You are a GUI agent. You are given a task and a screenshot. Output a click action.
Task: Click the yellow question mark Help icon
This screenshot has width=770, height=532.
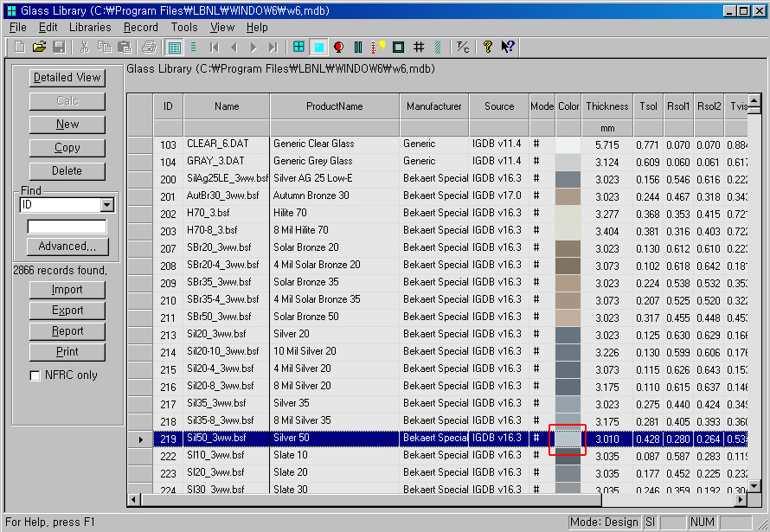pyautogui.click(x=488, y=47)
